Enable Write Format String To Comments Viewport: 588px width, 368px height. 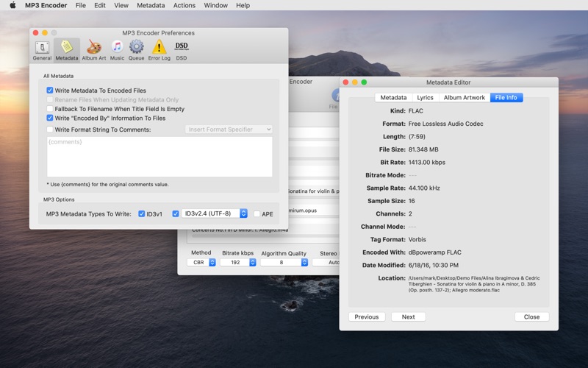pyautogui.click(x=50, y=130)
